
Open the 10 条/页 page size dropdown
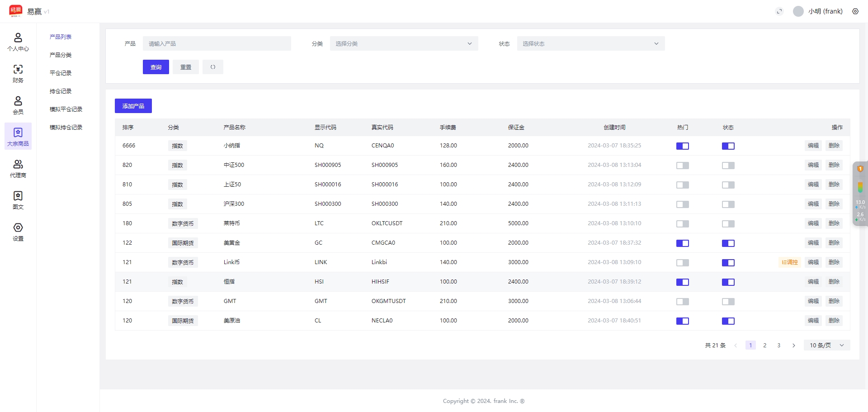[827, 346]
